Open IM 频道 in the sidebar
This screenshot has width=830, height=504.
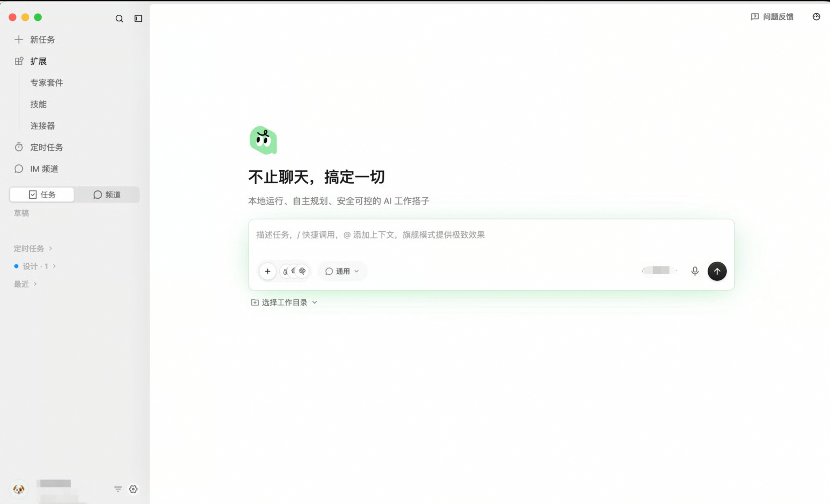pos(44,169)
